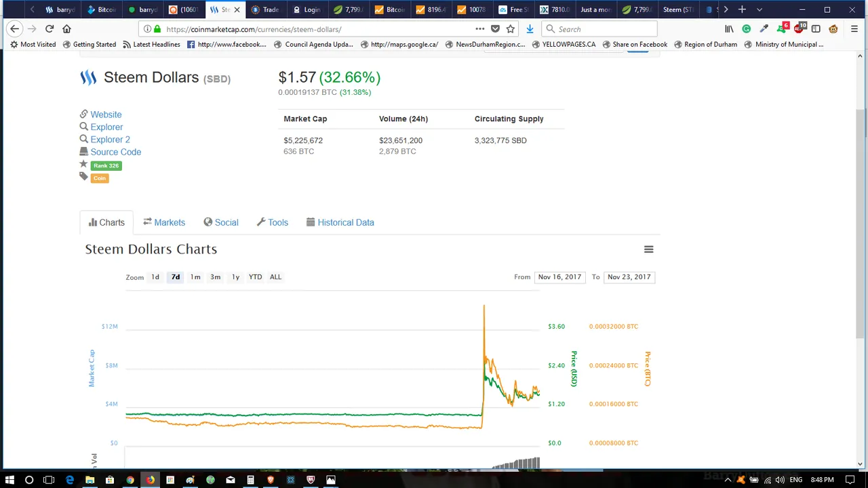The image size is (868, 488).
Task: Open the Latest Headlines bookmark feed
Action: click(151, 45)
